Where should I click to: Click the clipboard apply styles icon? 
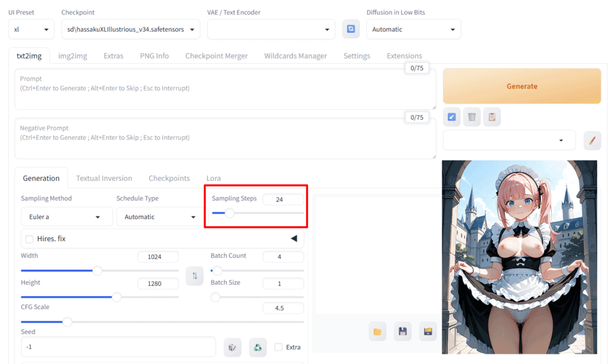[492, 117]
